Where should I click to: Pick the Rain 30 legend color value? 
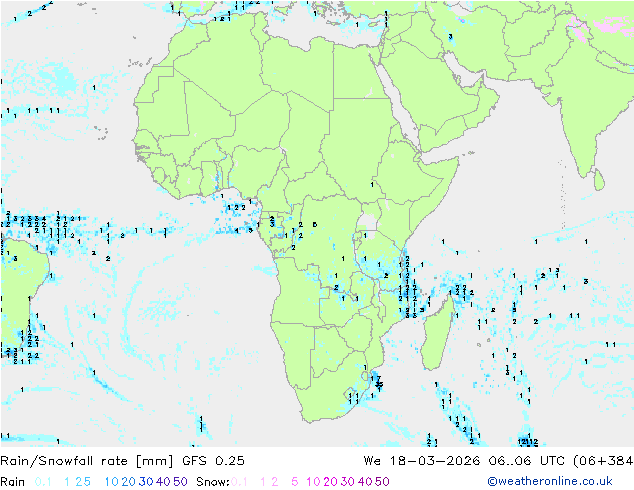tap(146, 482)
